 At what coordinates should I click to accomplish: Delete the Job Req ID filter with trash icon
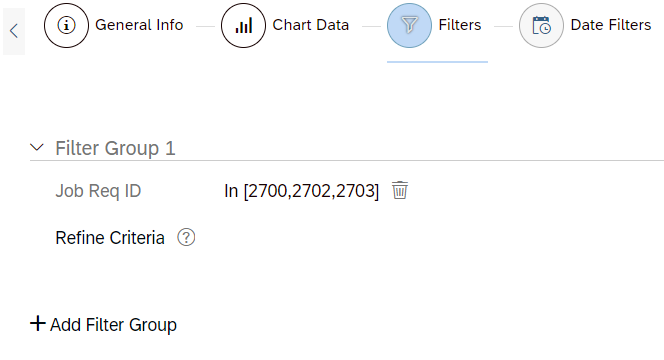(x=400, y=190)
